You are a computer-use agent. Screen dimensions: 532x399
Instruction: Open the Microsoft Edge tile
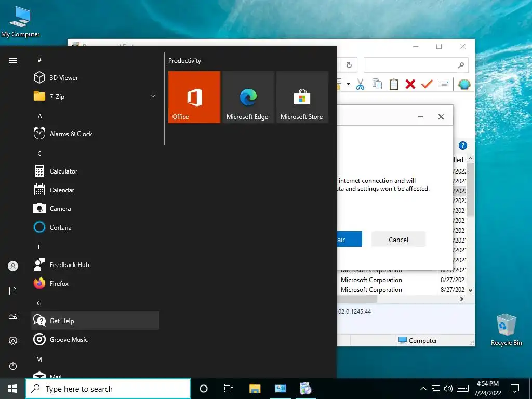click(248, 97)
